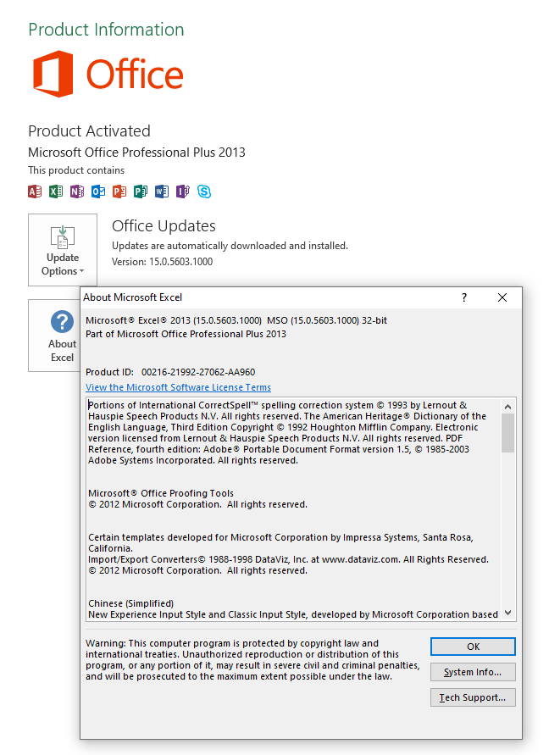The image size is (560, 755).
Task: Click the 'Product Information' heading
Action: [x=106, y=30]
